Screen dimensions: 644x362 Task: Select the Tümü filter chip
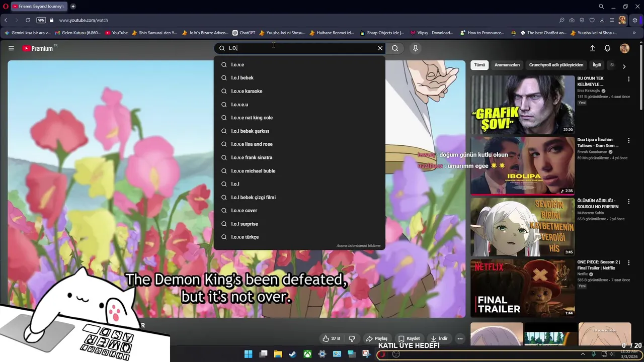(479, 65)
